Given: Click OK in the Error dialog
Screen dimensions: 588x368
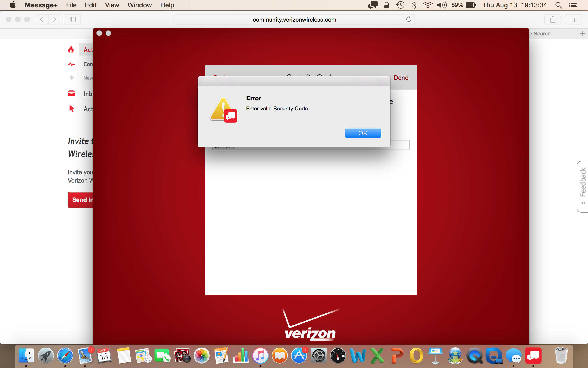Looking at the screenshot, I should (x=363, y=133).
